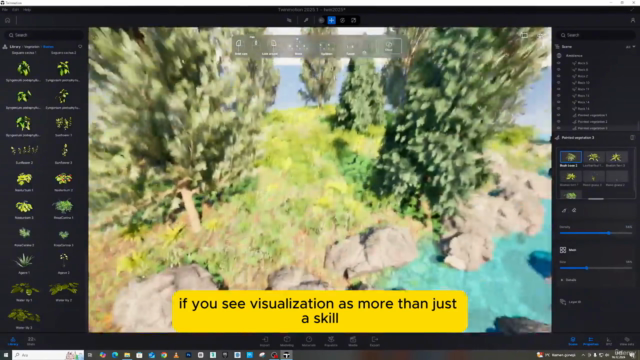The image size is (640, 360).
Task: Open the user account icon at top right
Action: coord(633,20)
